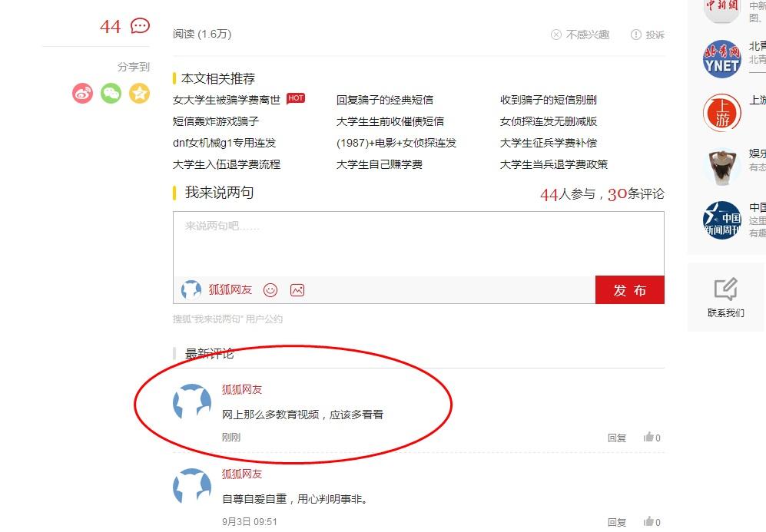Open the comment bubble icon beside 44
The width and height of the screenshot is (766, 532).
pos(140,26)
